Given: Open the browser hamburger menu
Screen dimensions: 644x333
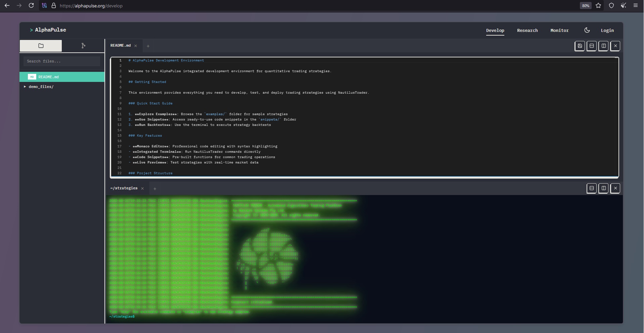Looking at the screenshot, I should click(636, 6).
